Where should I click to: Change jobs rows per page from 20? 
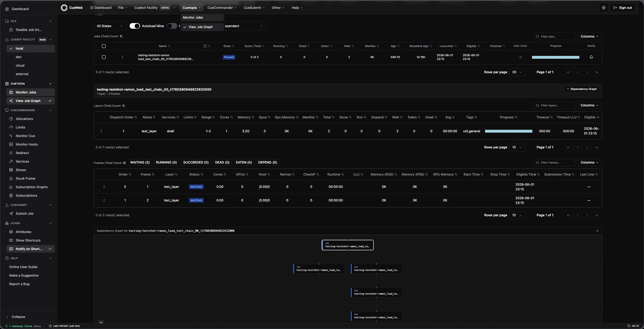[x=517, y=72]
